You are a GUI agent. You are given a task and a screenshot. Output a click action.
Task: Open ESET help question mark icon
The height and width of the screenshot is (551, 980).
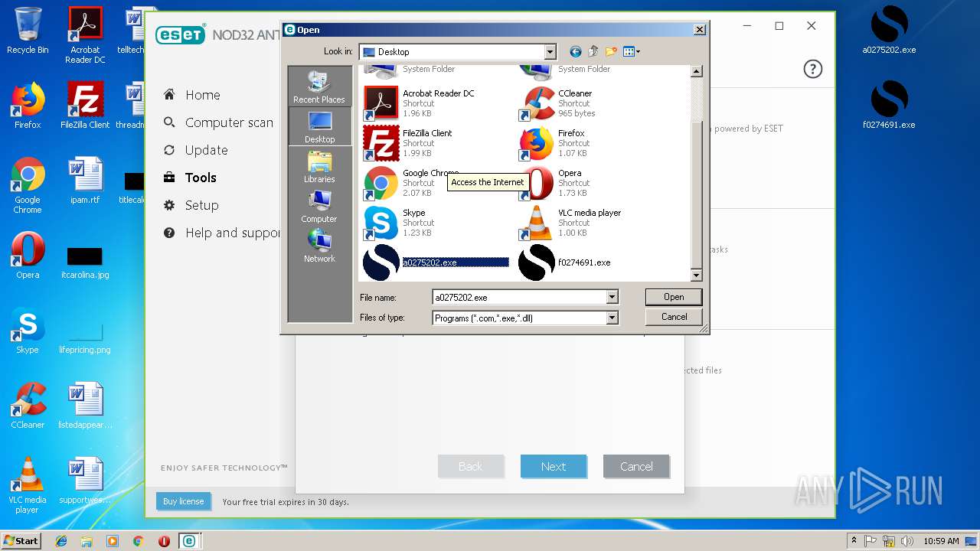[x=812, y=69]
